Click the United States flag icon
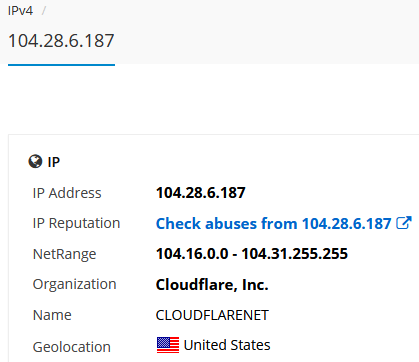Image resolution: width=419 pixels, height=362 pixels. (168, 345)
